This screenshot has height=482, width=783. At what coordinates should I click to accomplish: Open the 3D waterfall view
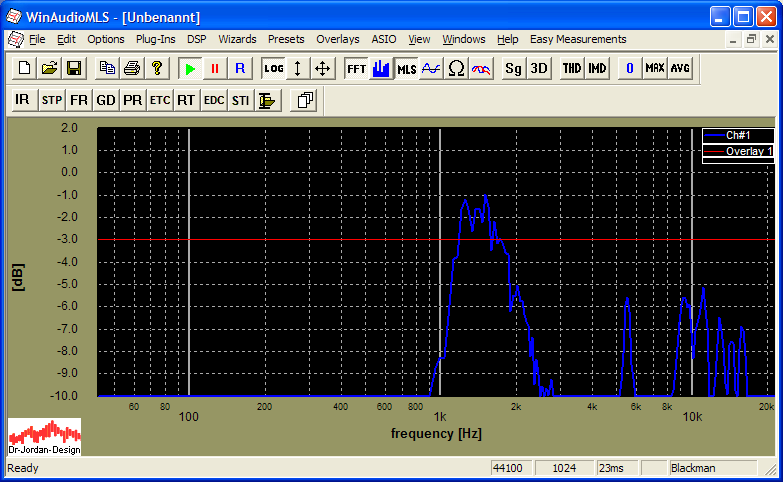click(539, 68)
